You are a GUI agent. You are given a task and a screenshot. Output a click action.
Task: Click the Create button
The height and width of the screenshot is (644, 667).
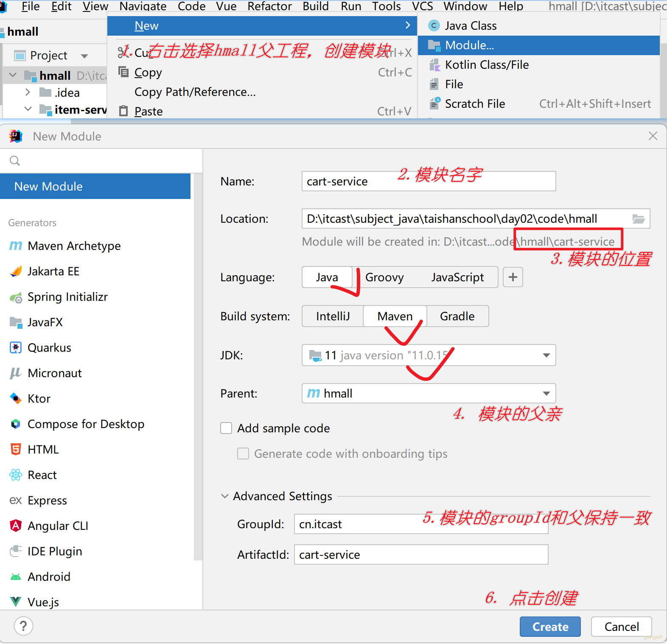click(550, 627)
